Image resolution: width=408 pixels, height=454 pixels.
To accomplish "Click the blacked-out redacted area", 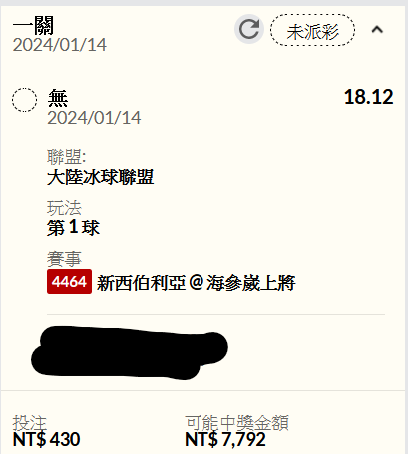I will [x=129, y=353].
